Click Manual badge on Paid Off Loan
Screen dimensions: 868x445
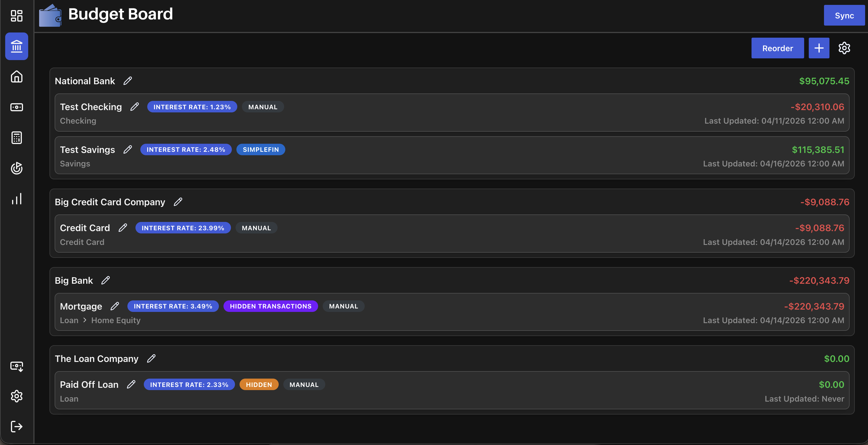pos(304,384)
